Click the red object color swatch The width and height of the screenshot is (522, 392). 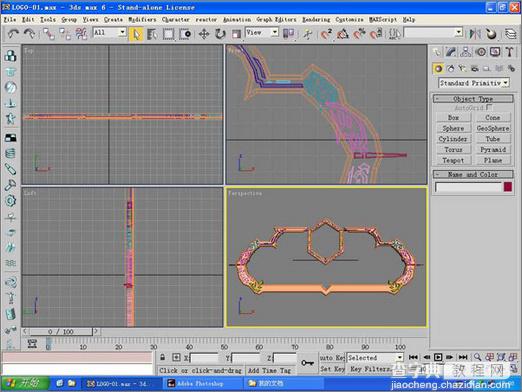(x=508, y=186)
